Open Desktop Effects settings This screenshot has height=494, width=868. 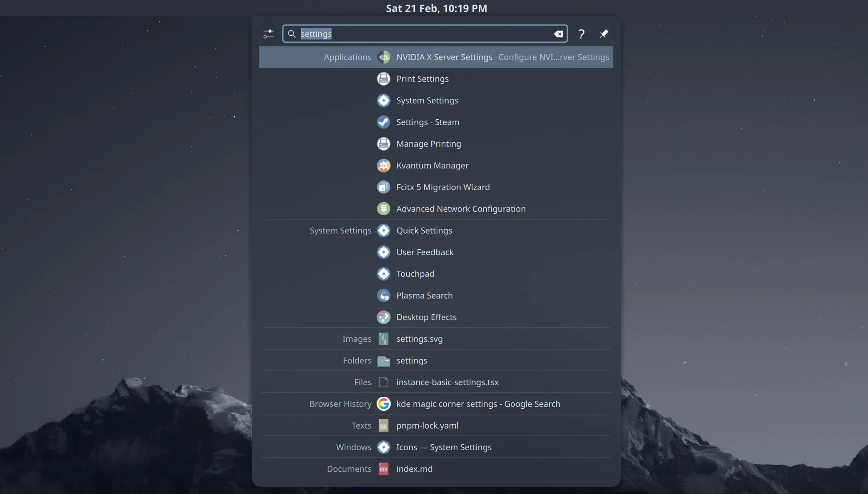(x=426, y=317)
